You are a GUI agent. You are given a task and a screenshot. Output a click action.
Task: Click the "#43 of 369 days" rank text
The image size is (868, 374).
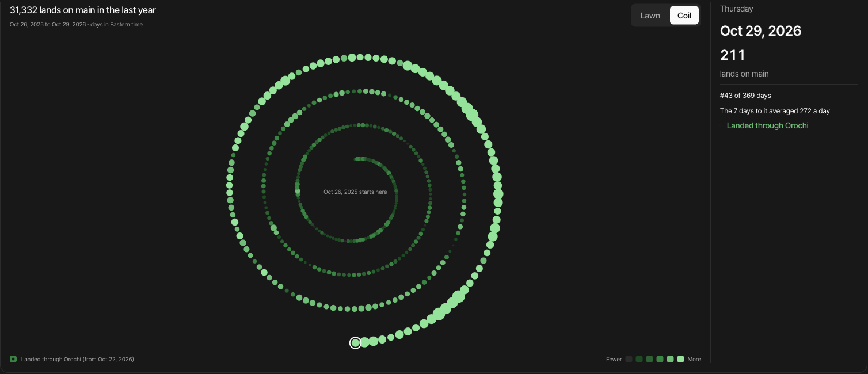745,95
